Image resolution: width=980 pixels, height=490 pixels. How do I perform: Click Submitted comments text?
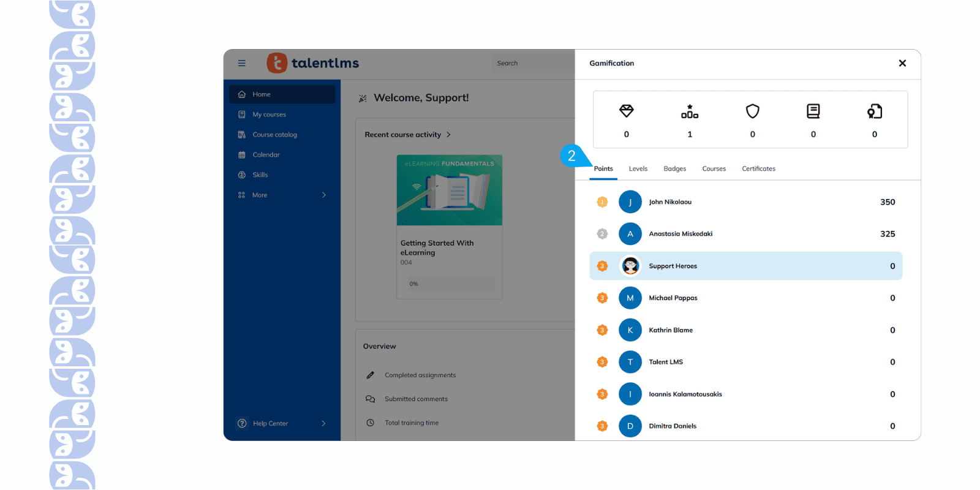pos(416,399)
